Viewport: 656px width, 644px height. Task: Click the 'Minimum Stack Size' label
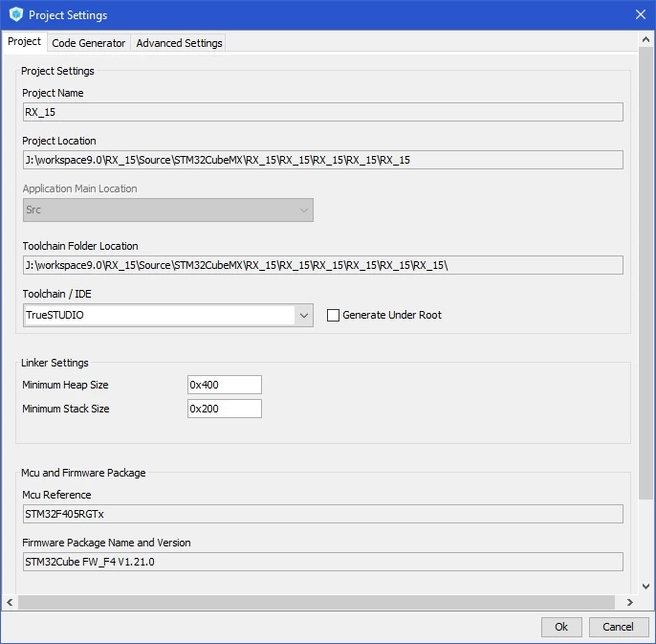[66, 409]
